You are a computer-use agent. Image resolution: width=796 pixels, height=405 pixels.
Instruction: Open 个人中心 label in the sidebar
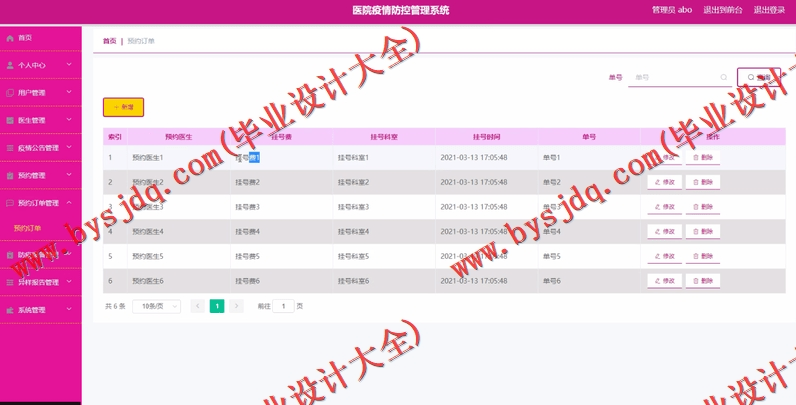pos(31,65)
